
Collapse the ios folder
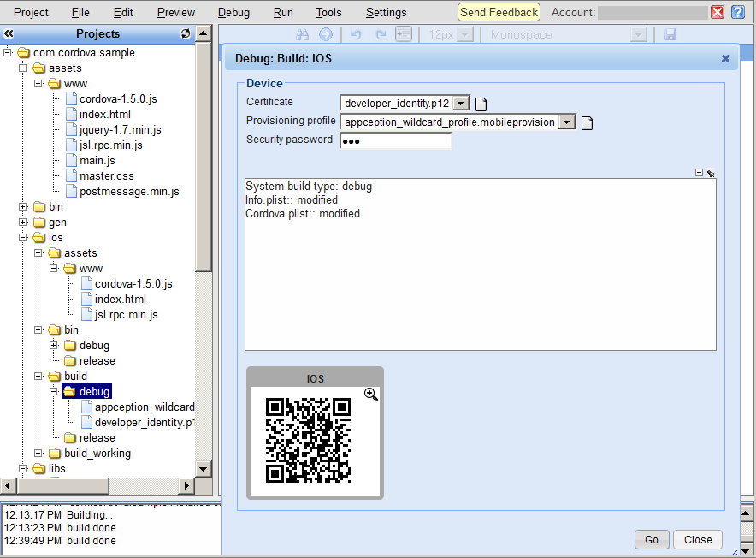pyautogui.click(x=22, y=237)
